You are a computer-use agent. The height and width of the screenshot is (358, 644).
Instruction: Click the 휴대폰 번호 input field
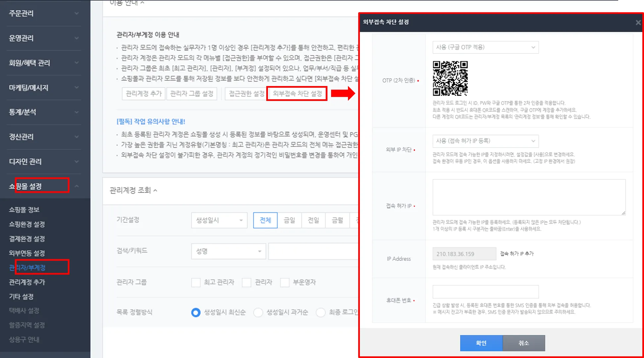click(485, 291)
